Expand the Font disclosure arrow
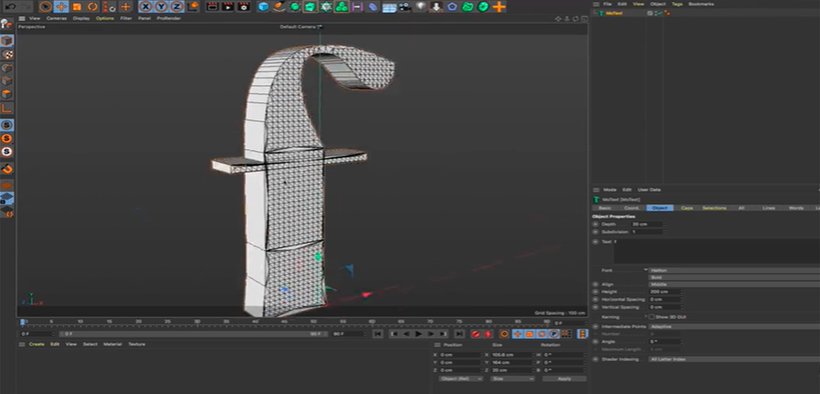820x394 pixels. [646, 270]
